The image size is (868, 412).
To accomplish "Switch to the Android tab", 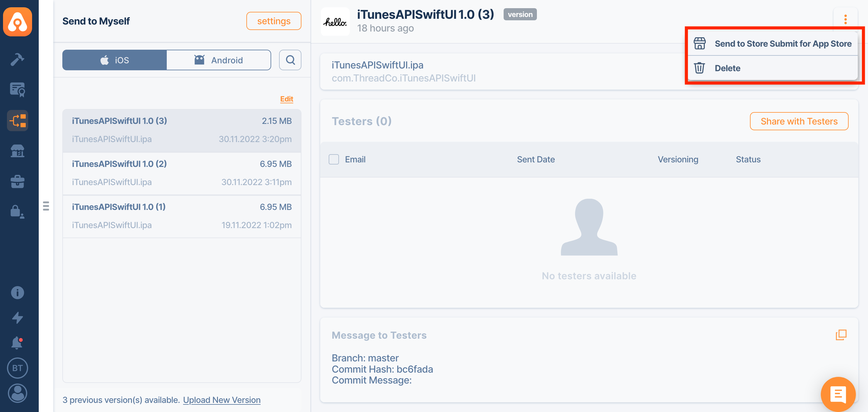I will point(219,60).
